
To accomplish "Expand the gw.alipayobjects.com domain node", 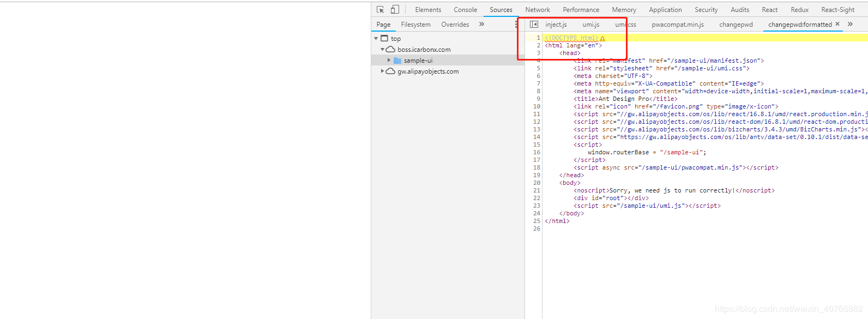I will (382, 71).
